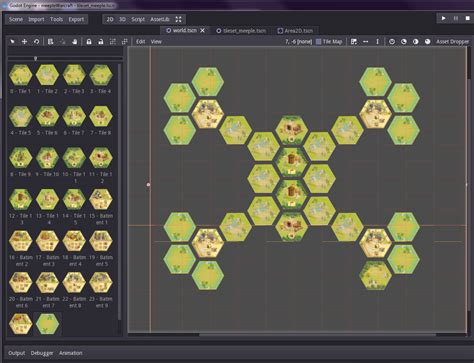Select the '13 - Tile 14' palette tile

[47, 207]
